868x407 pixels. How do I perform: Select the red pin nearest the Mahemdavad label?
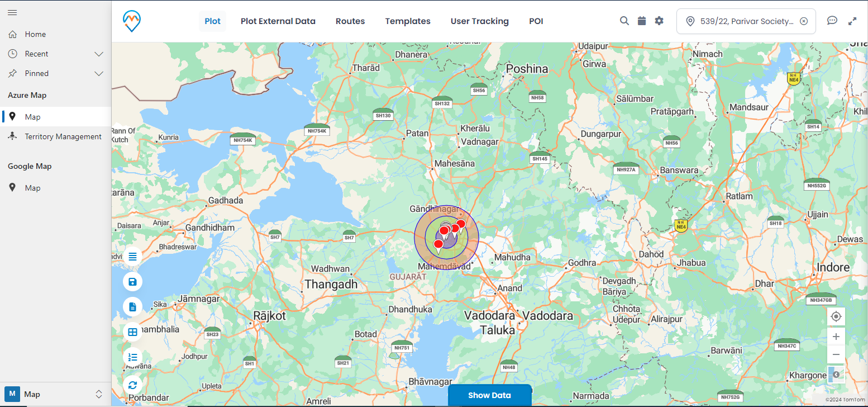pyautogui.click(x=438, y=245)
